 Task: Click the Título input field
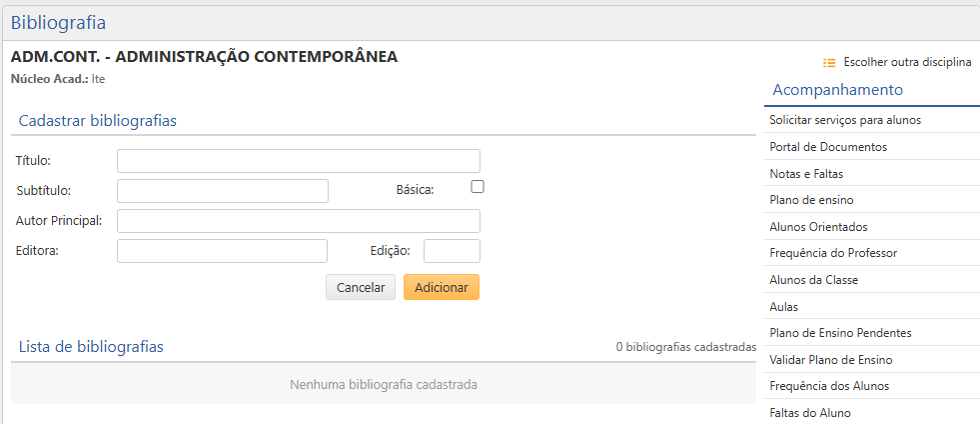point(298,161)
